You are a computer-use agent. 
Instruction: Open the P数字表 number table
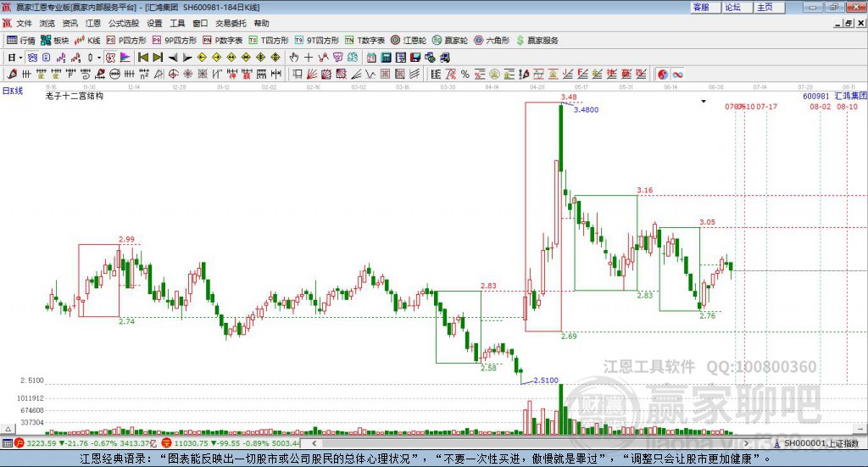[x=223, y=41]
